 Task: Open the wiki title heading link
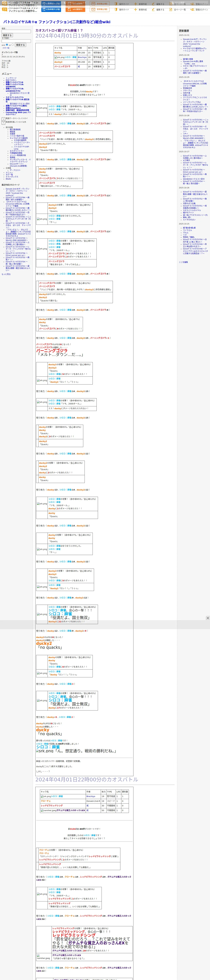tap(57, 22)
